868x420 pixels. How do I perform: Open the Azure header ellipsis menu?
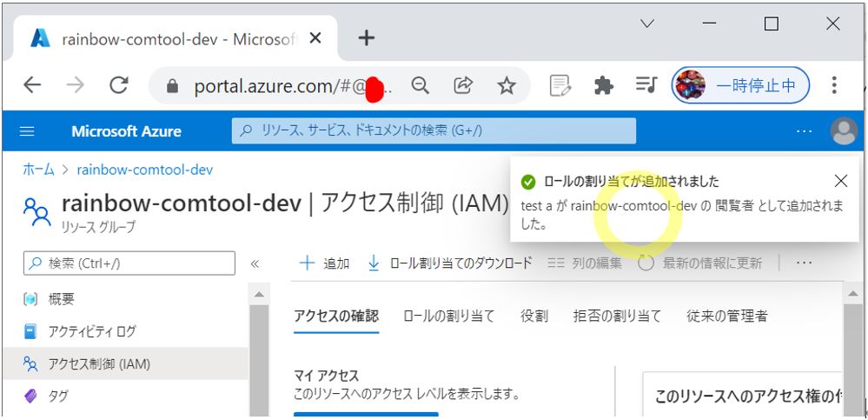click(804, 131)
